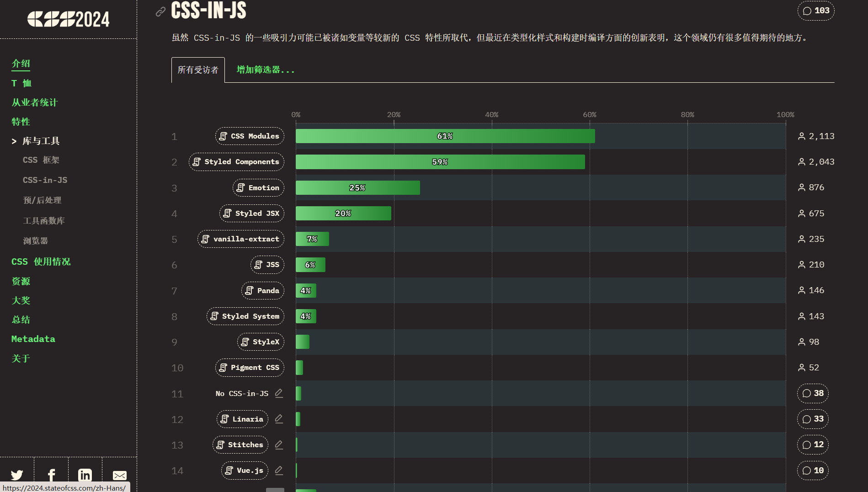Image resolution: width=868 pixels, height=492 pixels.
Task: Share via email envelope icon
Action: [x=120, y=475]
